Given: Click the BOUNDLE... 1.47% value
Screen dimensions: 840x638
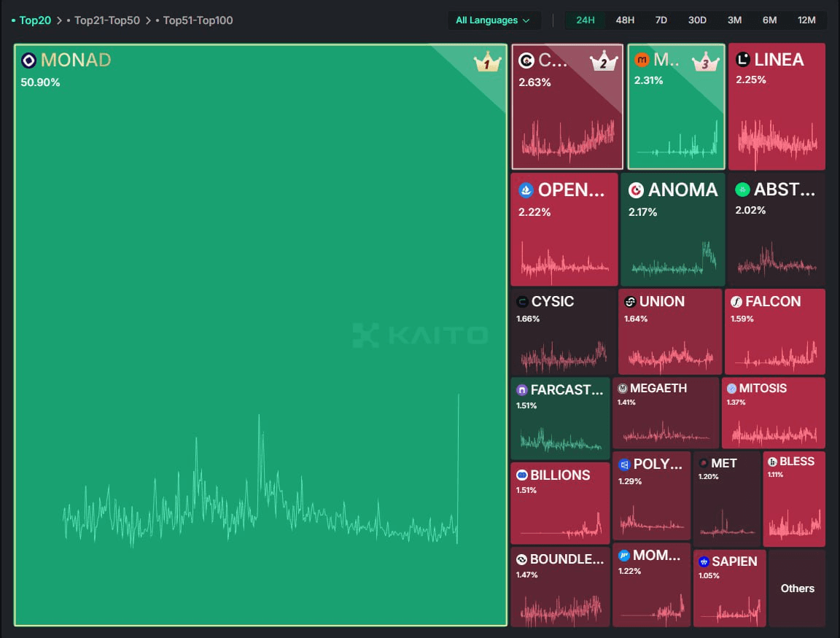Looking at the screenshot, I should (526, 575).
